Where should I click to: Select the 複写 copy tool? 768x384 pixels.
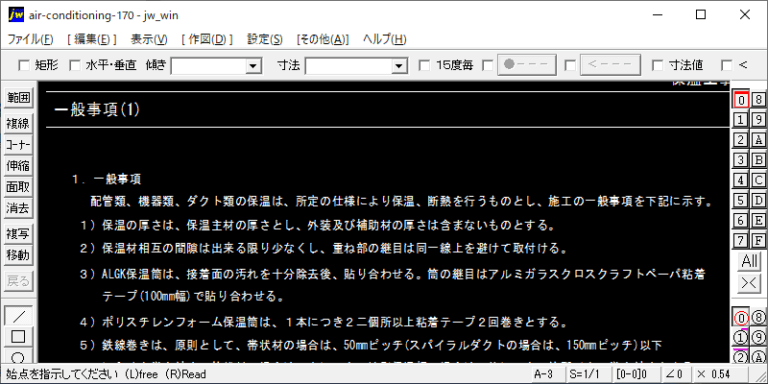[x=18, y=234]
